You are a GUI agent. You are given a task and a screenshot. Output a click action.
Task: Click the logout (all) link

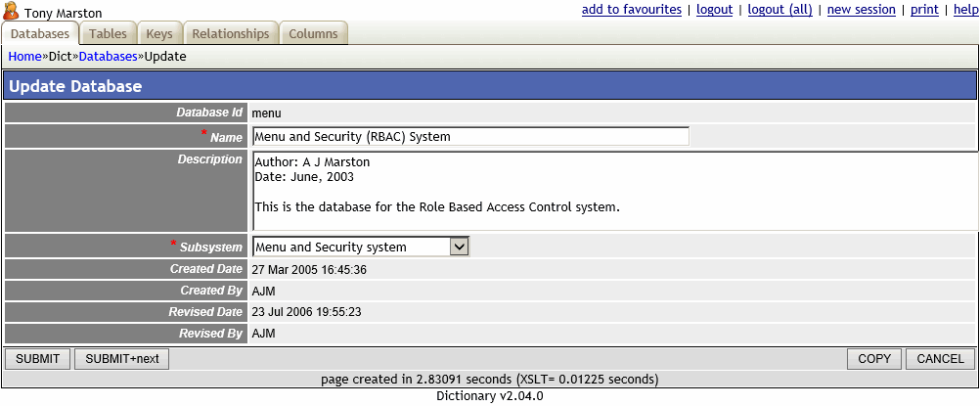[x=780, y=10]
